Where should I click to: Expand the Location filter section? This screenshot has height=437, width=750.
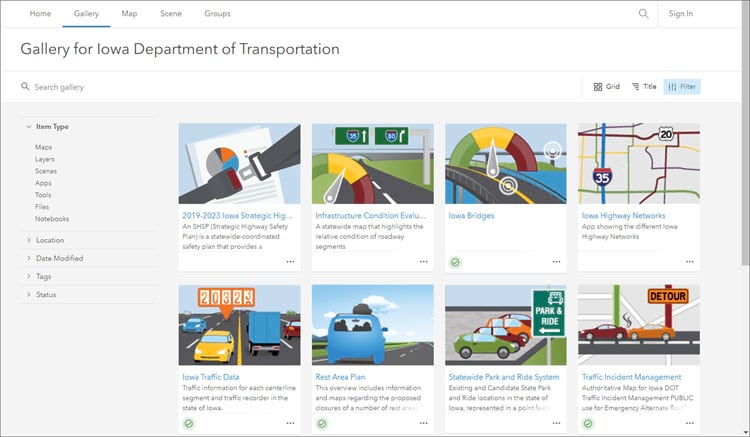point(45,240)
